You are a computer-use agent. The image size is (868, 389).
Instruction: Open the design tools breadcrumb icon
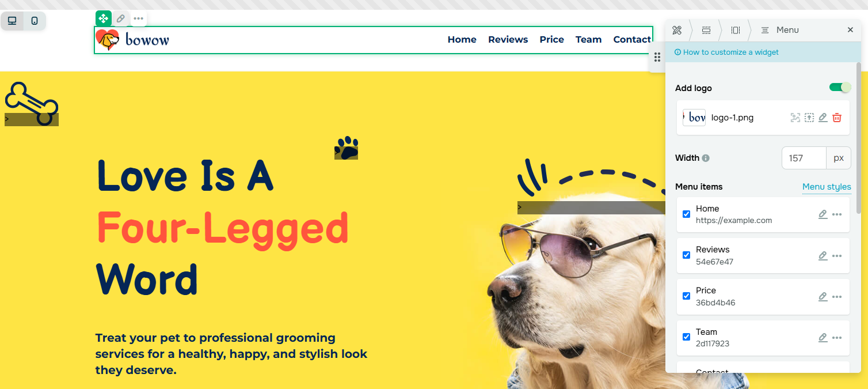[x=677, y=30]
